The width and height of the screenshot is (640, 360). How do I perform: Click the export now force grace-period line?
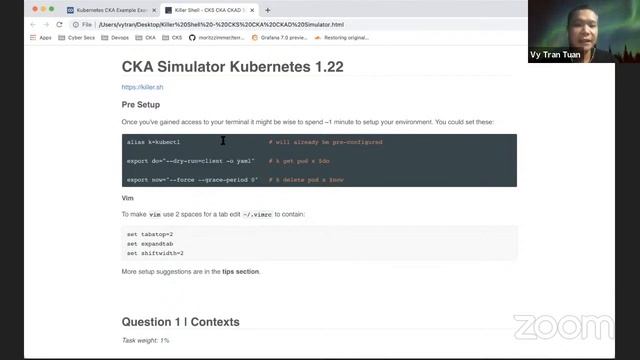pyautogui.click(x=192, y=180)
